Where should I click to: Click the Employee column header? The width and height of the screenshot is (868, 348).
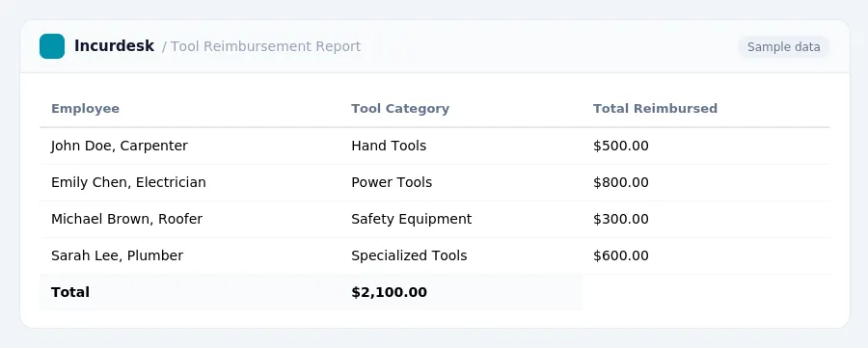pyautogui.click(x=85, y=108)
